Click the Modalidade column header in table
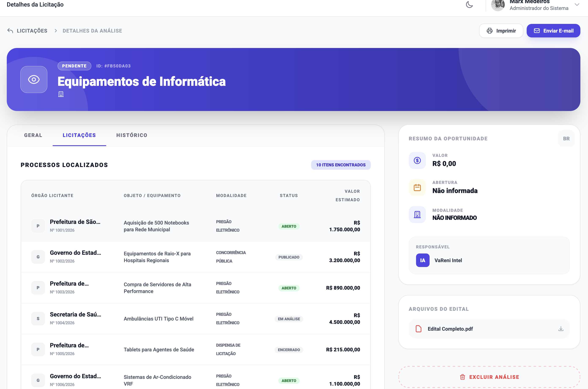588x389 pixels. (231, 196)
